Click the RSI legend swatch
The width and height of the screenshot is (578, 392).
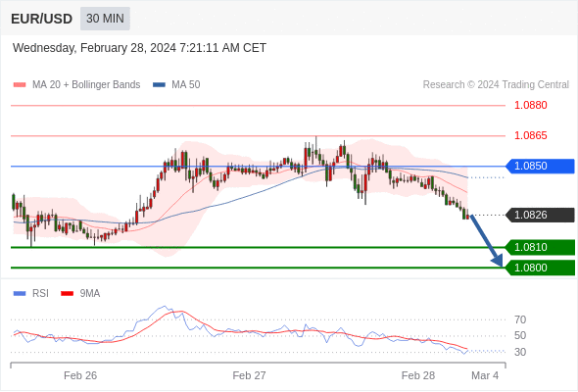point(20,294)
